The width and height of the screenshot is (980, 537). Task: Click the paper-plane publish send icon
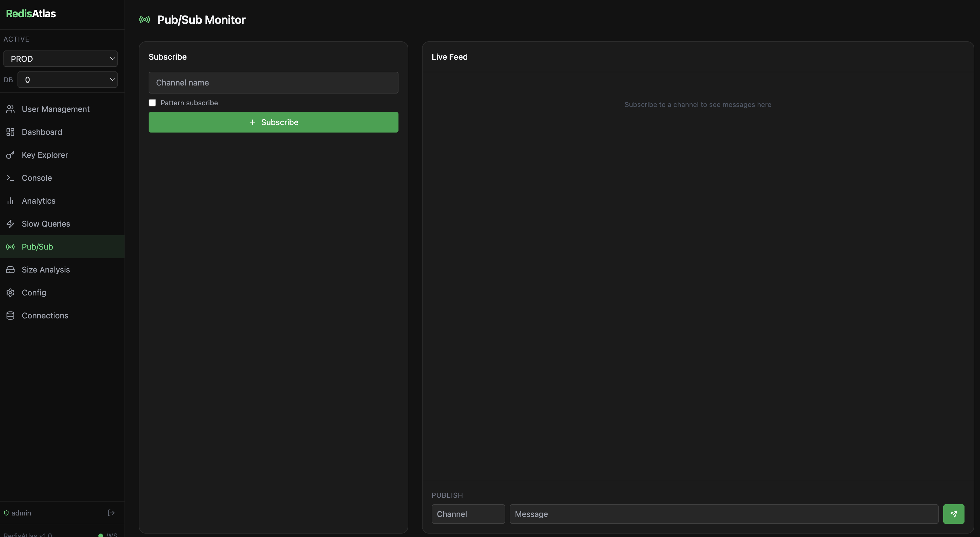953,514
